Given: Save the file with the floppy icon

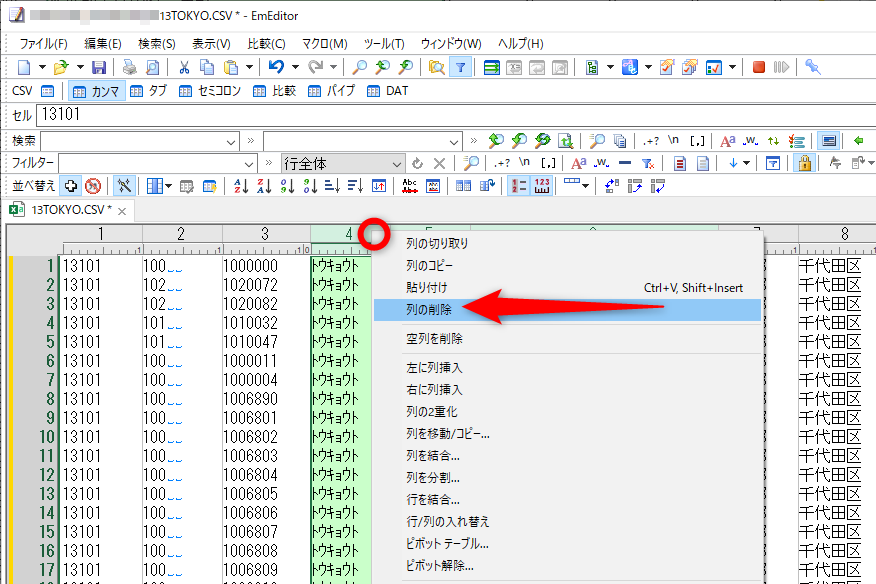Looking at the screenshot, I should point(99,68).
